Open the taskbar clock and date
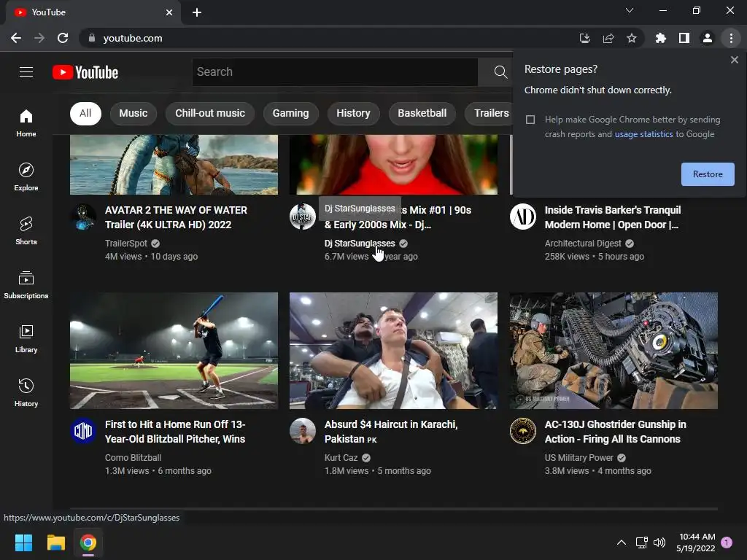The width and height of the screenshot is (747, 560). 696,542
